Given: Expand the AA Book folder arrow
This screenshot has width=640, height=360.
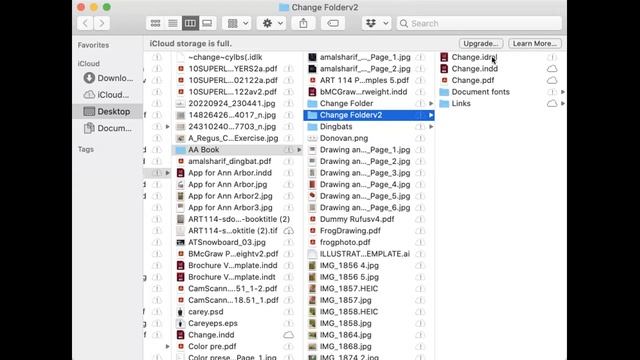Looking at the screenshot, I should [299, 150].
